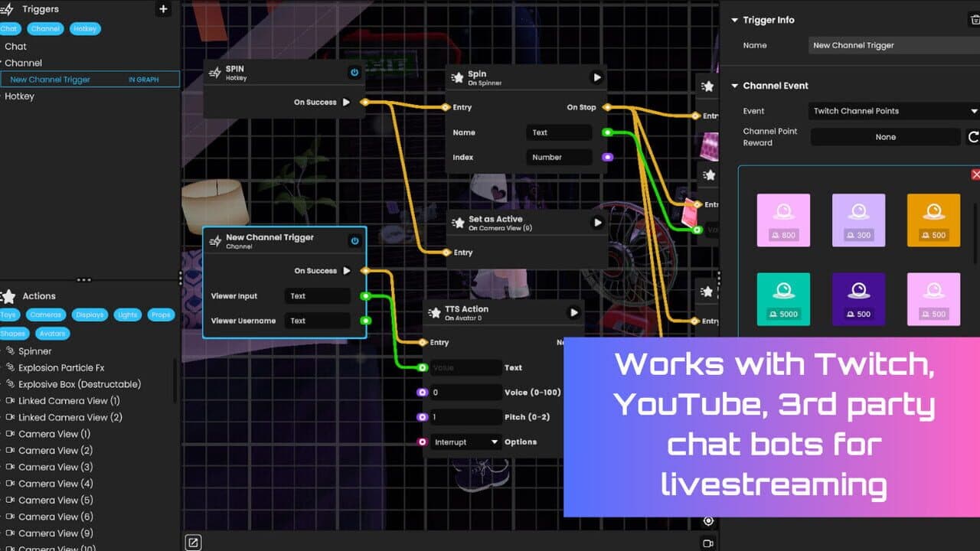Play the TTS Action node
This screenshot has height=551, width=980.
click(573, 312)
